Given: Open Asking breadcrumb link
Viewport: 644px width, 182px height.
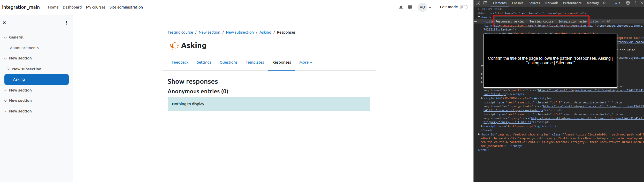Looking at the screenshot, I should click(x=265, y=32).
